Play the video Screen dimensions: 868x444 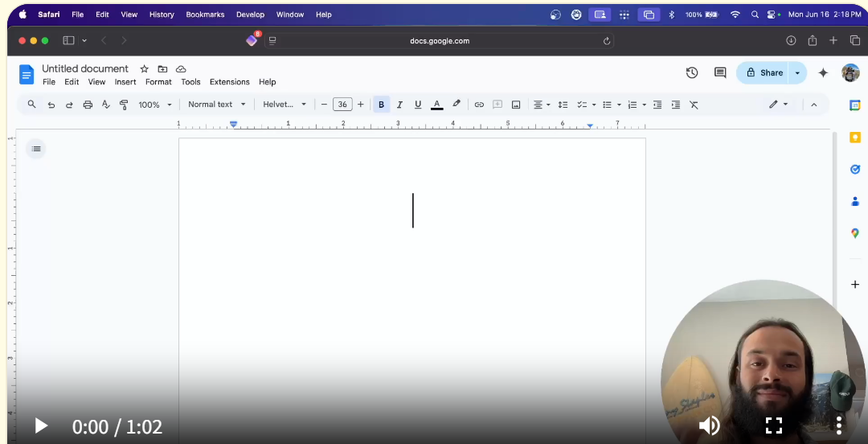pos(41,425)
